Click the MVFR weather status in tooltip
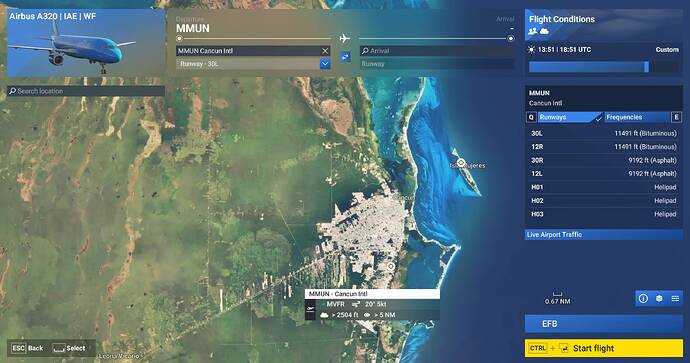 click(x=335, y=304)
